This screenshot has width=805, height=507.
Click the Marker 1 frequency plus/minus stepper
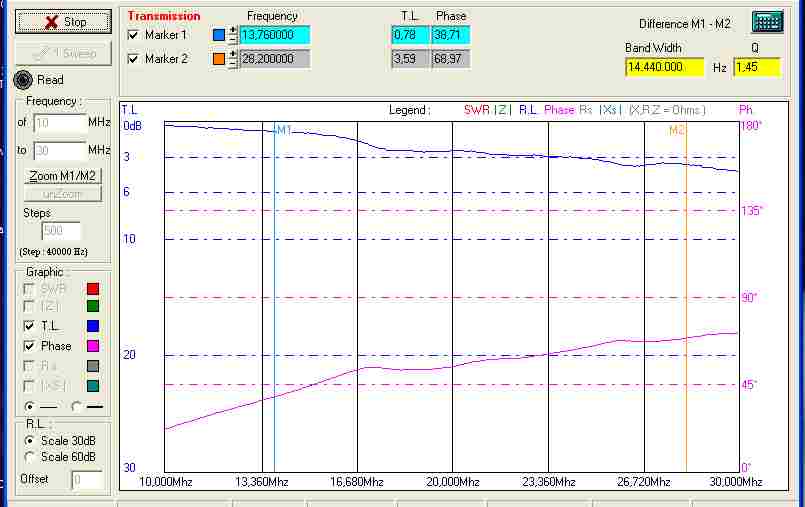point(233,35)
